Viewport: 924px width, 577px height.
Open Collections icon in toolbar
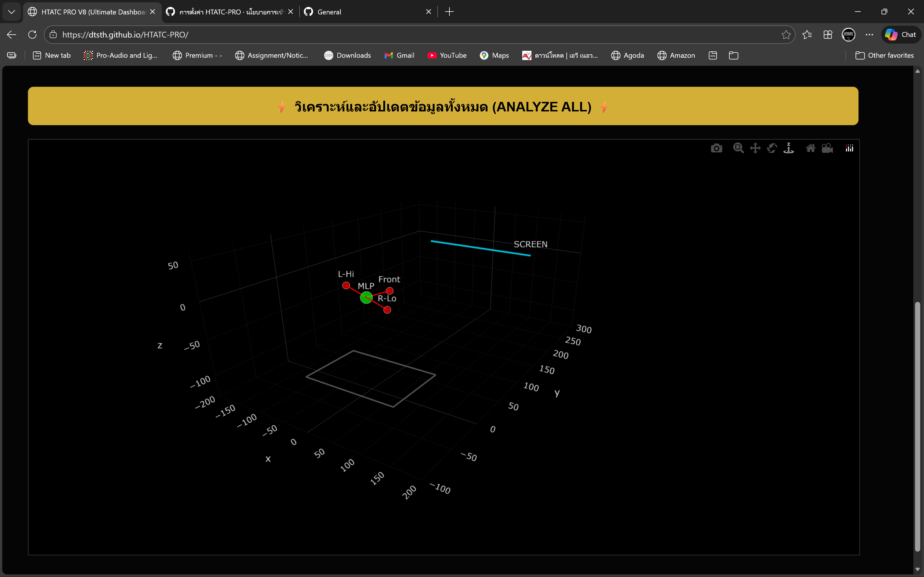(828, 35)
